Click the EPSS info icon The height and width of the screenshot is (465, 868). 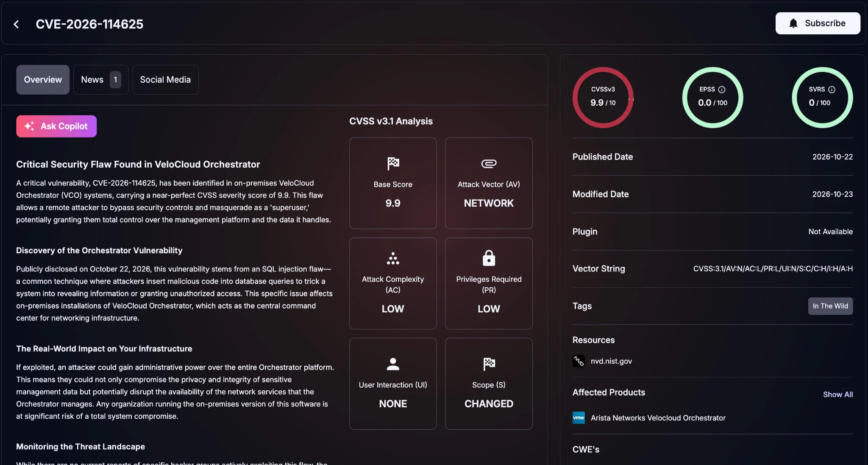(x=722, y=90)
